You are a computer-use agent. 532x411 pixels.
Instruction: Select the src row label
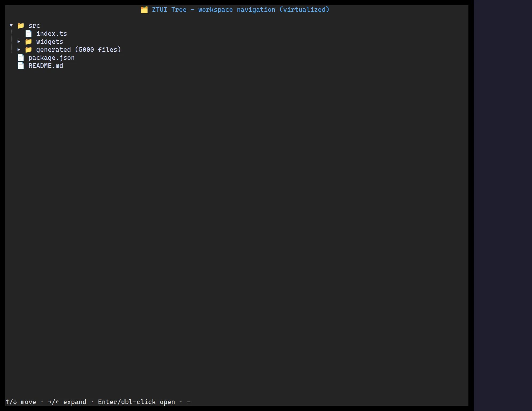click(34, 26)
